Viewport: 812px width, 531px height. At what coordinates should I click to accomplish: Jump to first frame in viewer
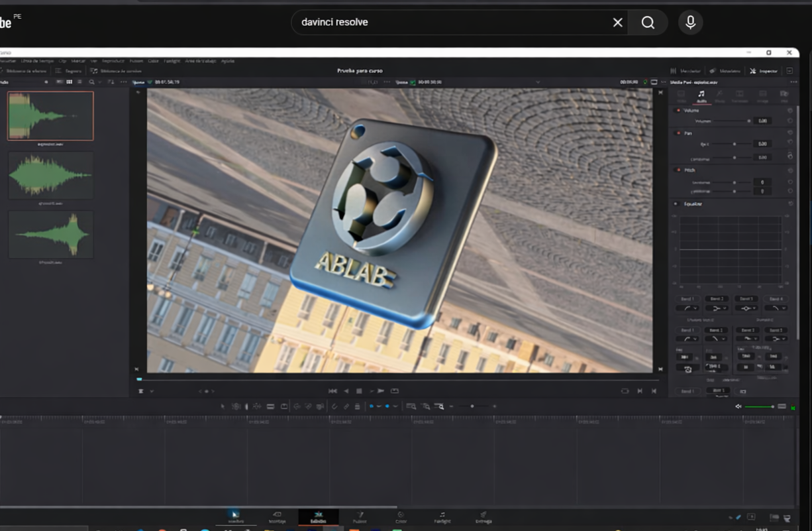(x=332, y=391)
